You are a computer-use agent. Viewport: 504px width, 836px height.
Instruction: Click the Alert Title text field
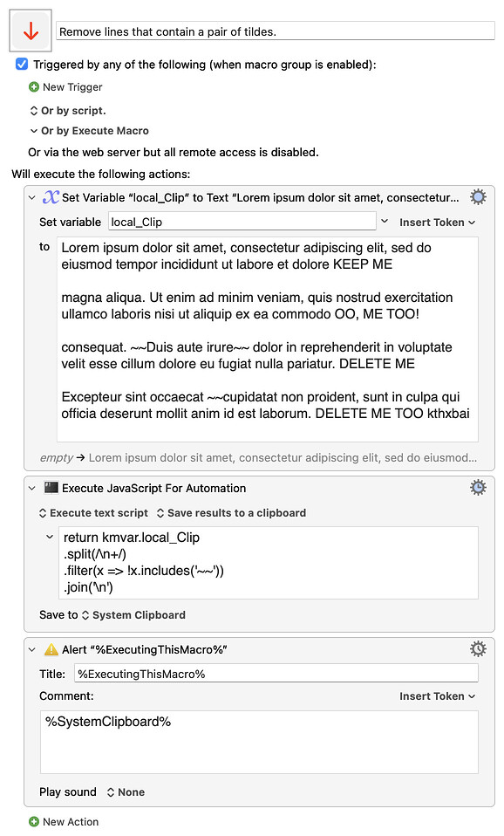[x=276, y=674]
